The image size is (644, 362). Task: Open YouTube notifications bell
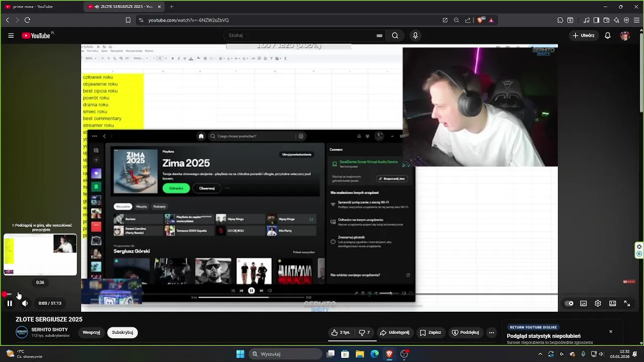[608, 36]
